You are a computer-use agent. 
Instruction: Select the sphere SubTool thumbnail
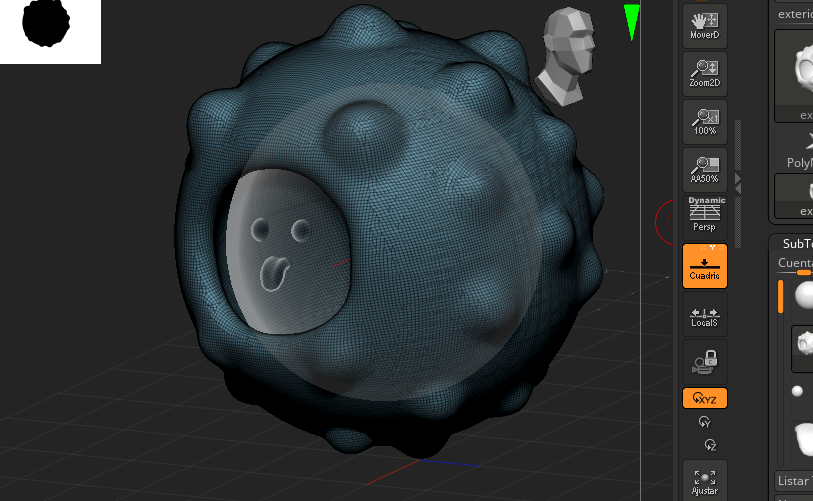[804, 295]
